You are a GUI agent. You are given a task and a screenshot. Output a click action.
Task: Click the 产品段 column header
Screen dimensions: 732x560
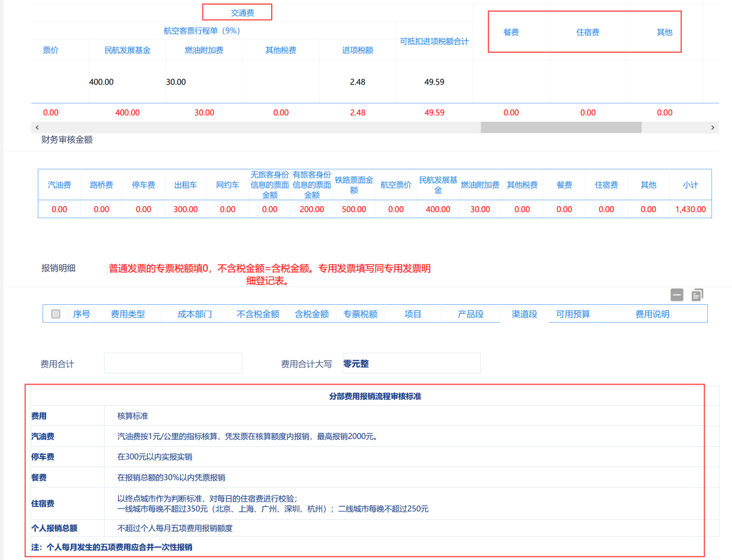[x=471, y=314]
